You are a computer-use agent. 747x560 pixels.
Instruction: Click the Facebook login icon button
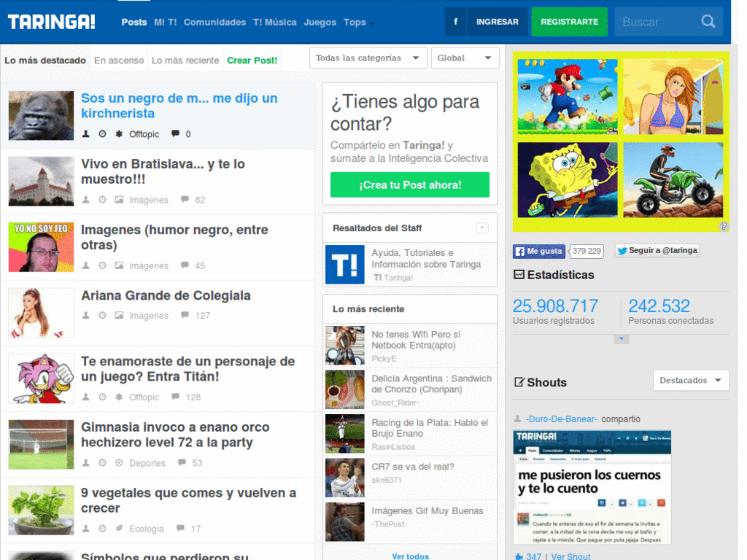(x=455, y=22)
